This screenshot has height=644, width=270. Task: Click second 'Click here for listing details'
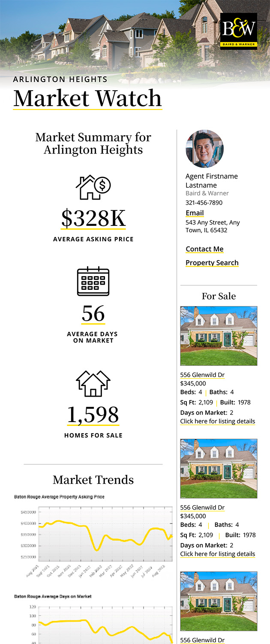pos(217,554)
